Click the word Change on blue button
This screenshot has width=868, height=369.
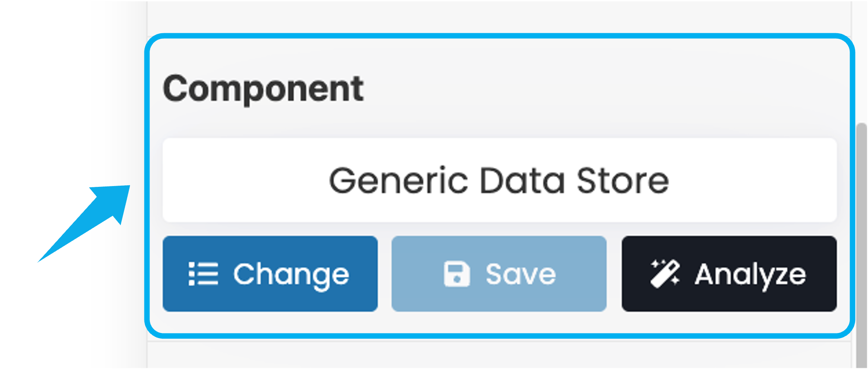point(291,274)
